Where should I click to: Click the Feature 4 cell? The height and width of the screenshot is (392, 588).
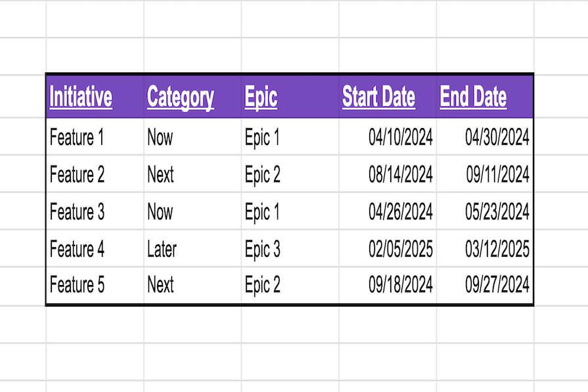[77, 250]
